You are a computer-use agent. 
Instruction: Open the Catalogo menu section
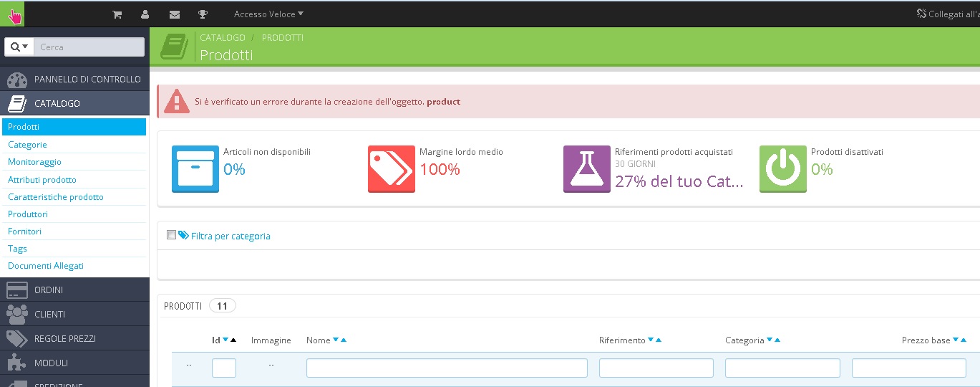[x=74, y=103]
